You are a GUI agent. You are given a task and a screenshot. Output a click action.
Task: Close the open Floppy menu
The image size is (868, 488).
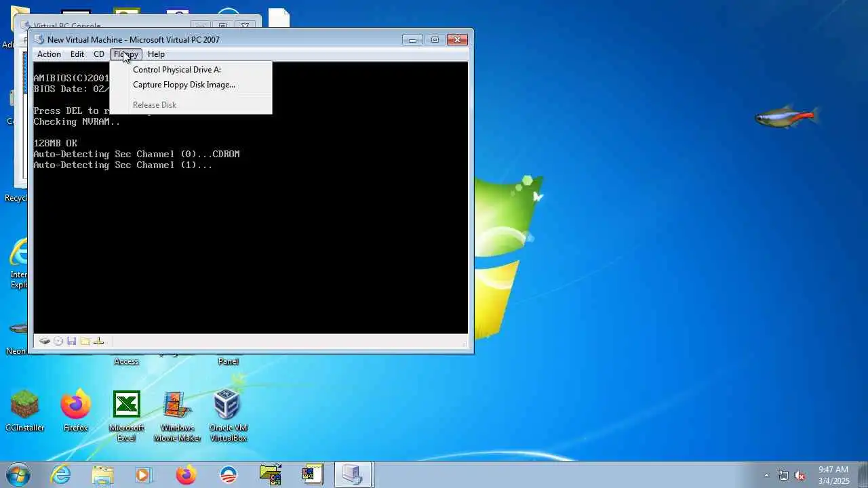click(126, 54)
